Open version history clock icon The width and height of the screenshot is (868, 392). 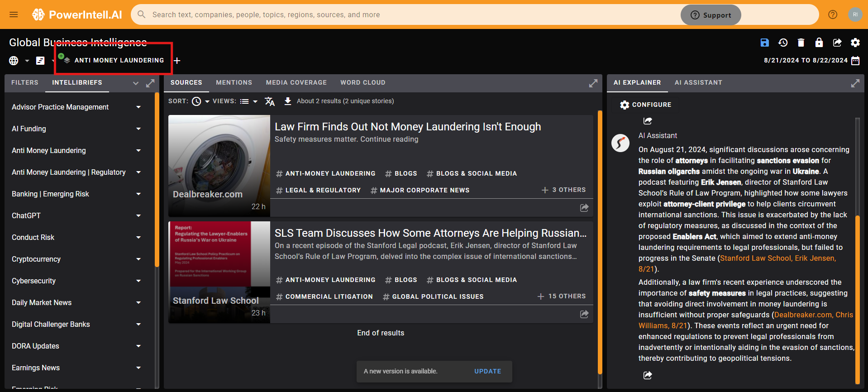click(x=783, y=43)
